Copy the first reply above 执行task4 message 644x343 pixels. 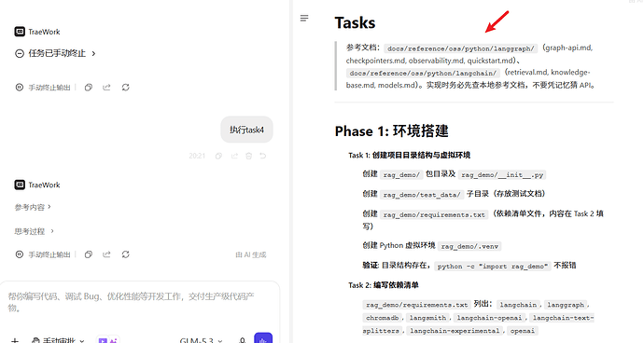pos(89,88)
